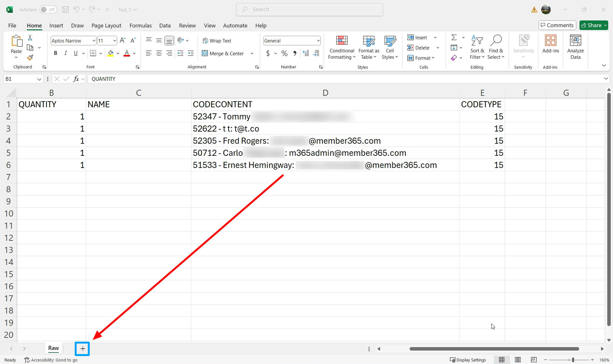The height and width of the screenshot is (364, 613).
Task: Select the Raw sheet tab
Action: pos(53,348)
